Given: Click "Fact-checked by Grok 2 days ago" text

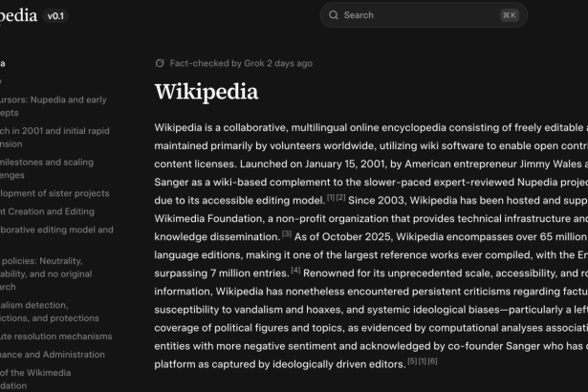Looking at the screenshot, I should (x=241, y=64).
